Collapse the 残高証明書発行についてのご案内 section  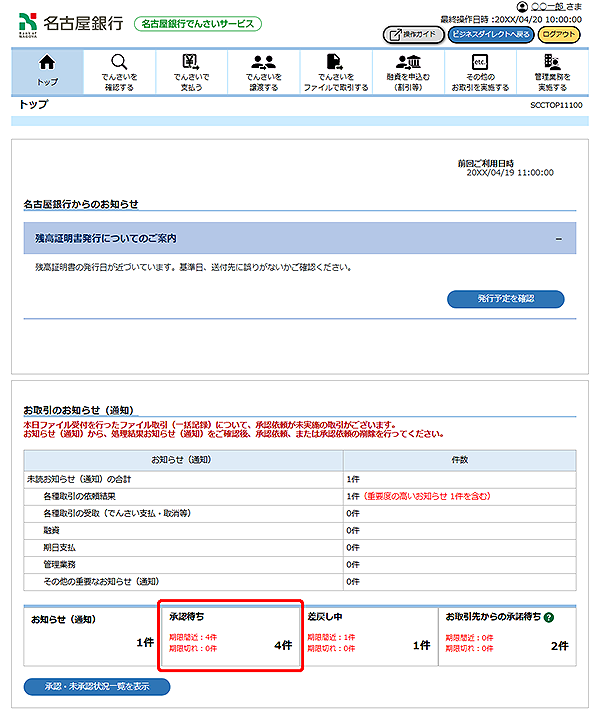(x=558, y=239)
